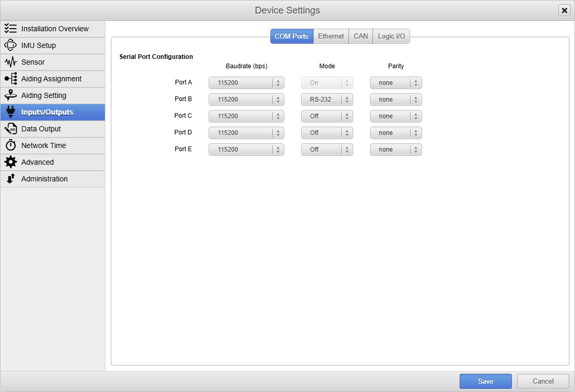Click the Installation Overview checklist icon
The height and width of the screenshot is (392, 575).
10,29
